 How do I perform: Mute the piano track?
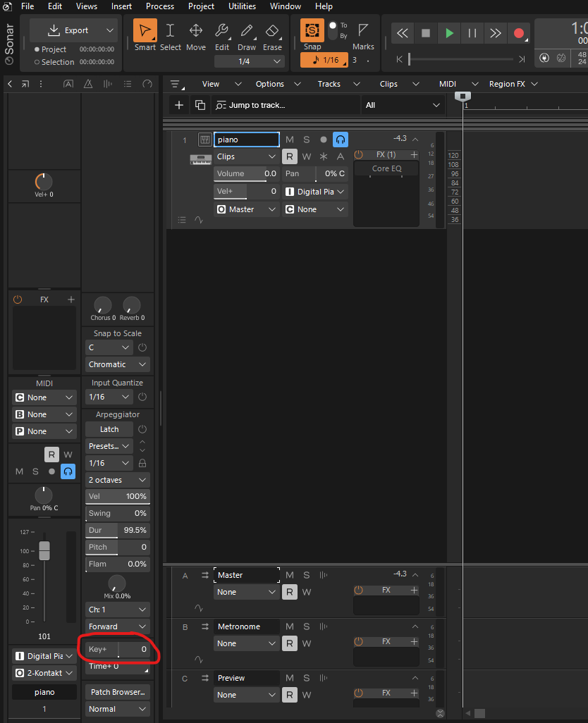290,140
